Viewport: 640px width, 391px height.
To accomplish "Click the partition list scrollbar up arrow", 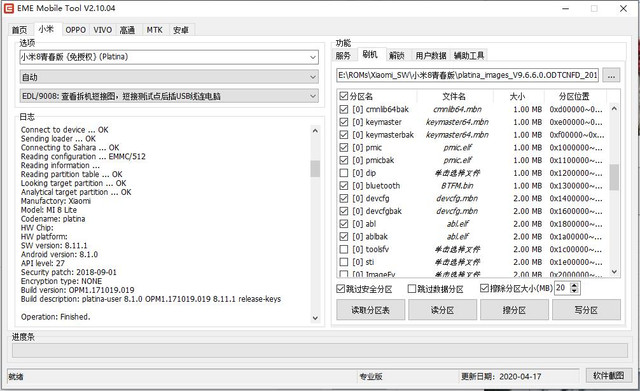I will pos(614,109).
